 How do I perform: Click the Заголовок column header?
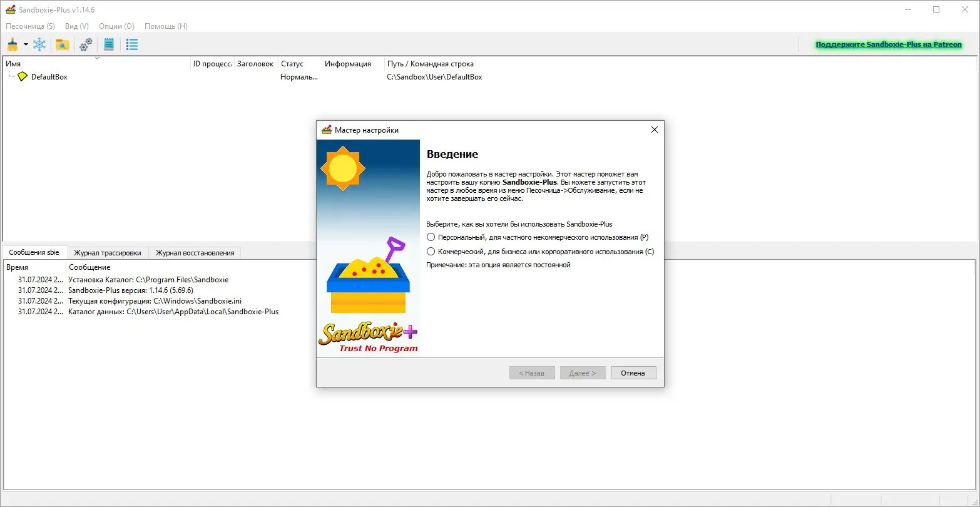coord(257,63)
